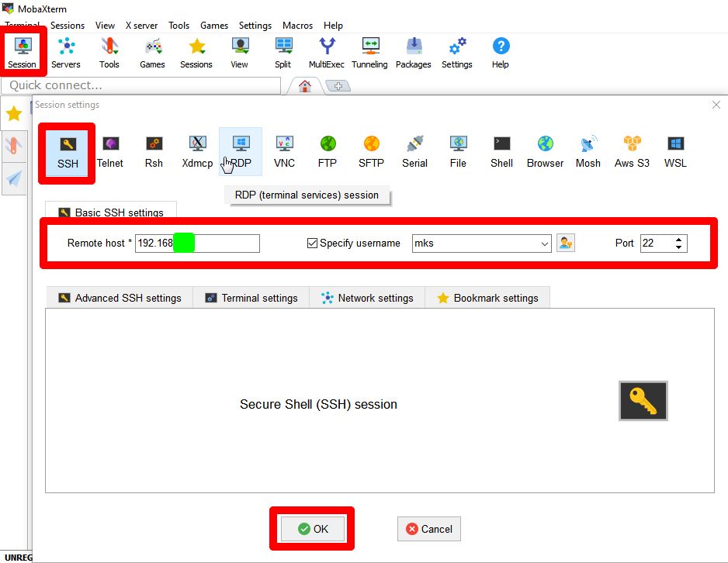Choose the Xdmcp session type

pyautogui.click(x=197, y=152)
